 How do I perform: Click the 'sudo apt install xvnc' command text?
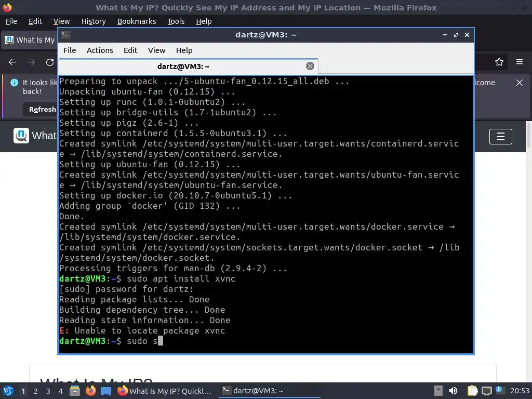181,278
